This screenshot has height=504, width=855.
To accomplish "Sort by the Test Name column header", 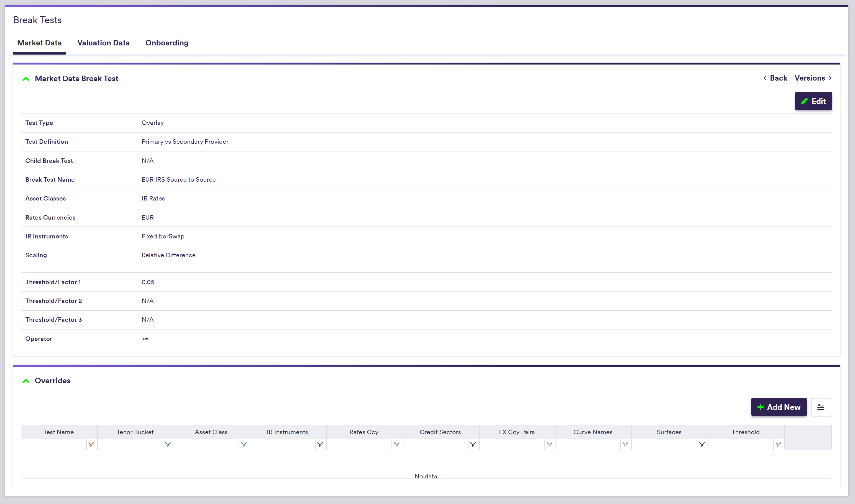I will [x=58, y=432].
